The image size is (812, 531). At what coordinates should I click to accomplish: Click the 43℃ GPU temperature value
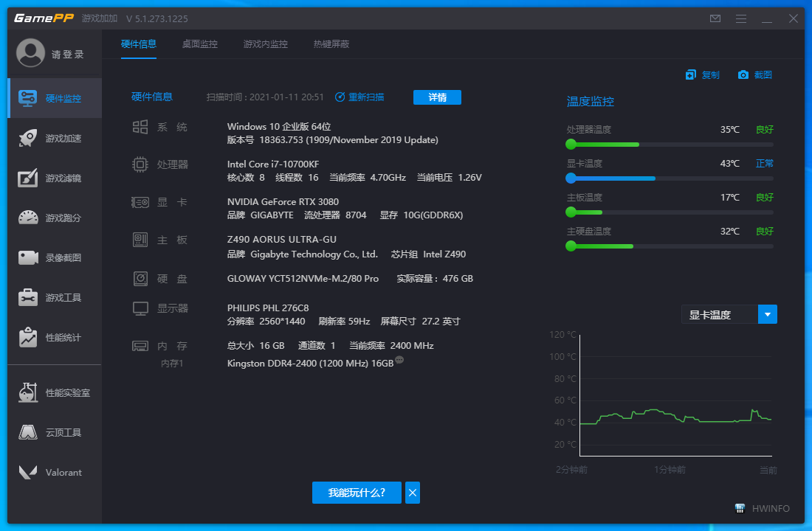coord(729,164)
